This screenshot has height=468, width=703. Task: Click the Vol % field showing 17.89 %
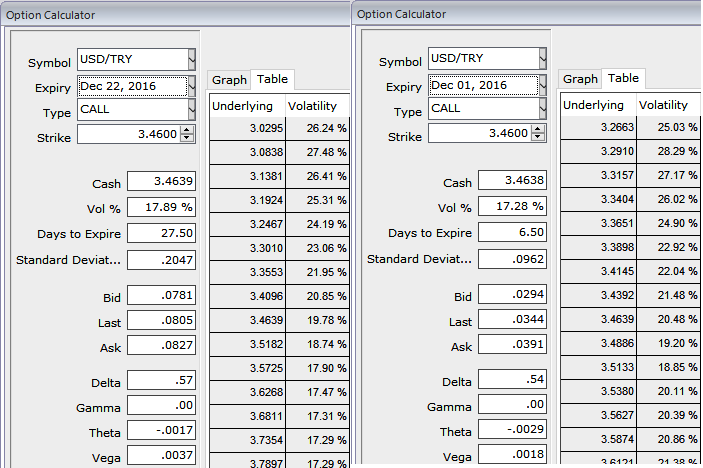pyautogui.click(x=161, y=207)
